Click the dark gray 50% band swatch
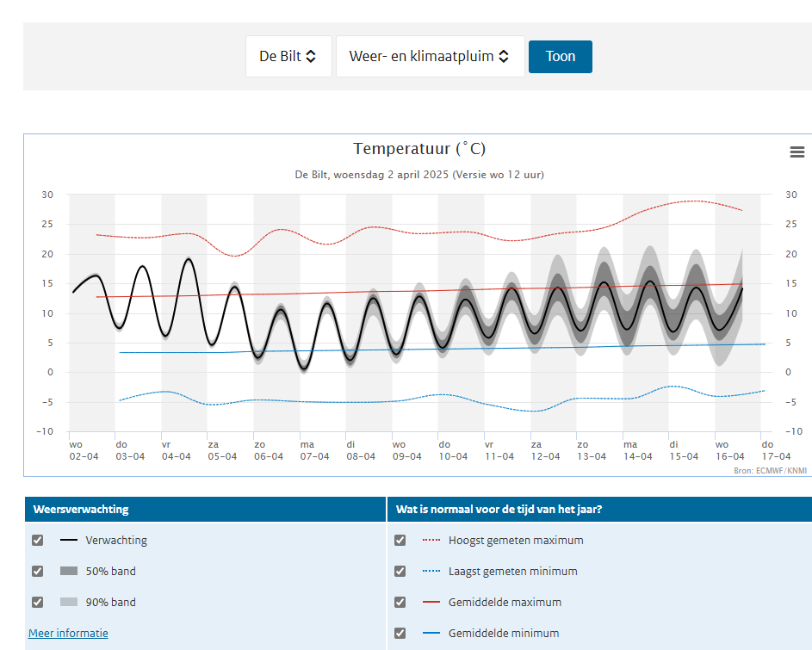812x650 pixels. tap(69, 571)
